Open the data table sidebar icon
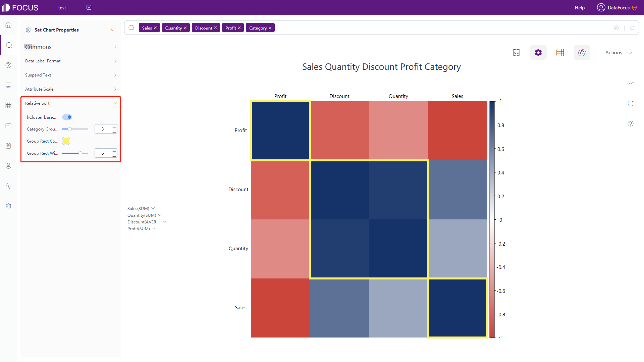Viewport: 644px width, 362px height. [8, 106]
